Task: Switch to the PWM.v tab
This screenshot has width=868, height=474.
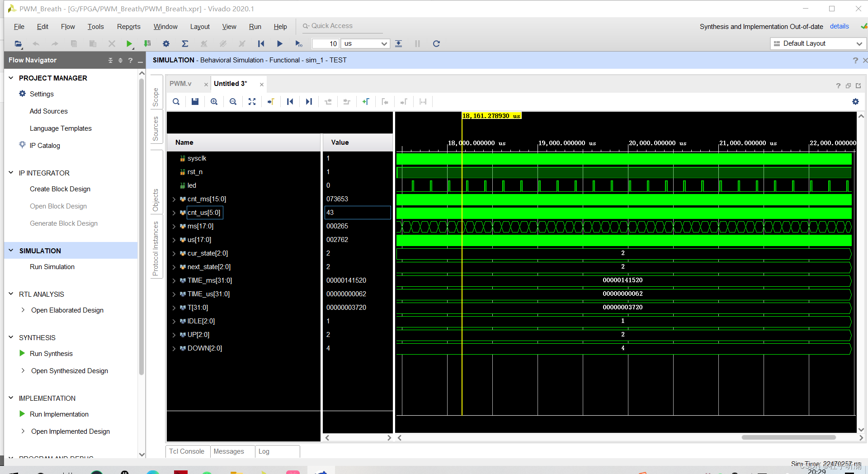Action: point(180,84)
